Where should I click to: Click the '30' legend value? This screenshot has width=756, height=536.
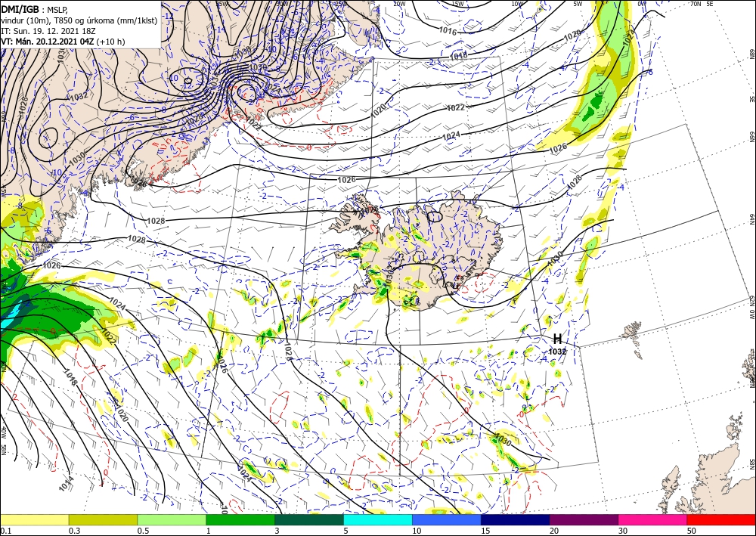pos(623,531)
